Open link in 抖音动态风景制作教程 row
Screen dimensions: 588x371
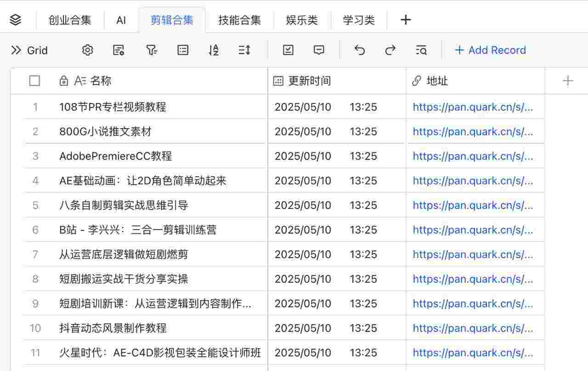click(473, 328)
